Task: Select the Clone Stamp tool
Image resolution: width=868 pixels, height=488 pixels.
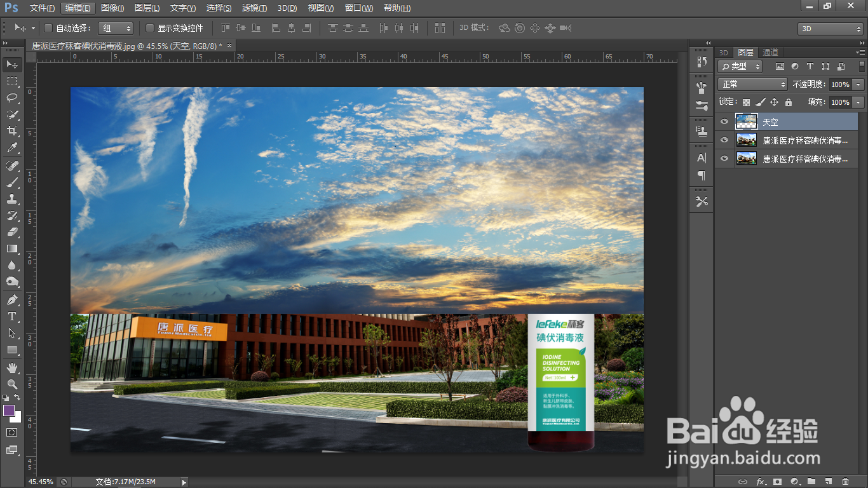Action: 12,199
